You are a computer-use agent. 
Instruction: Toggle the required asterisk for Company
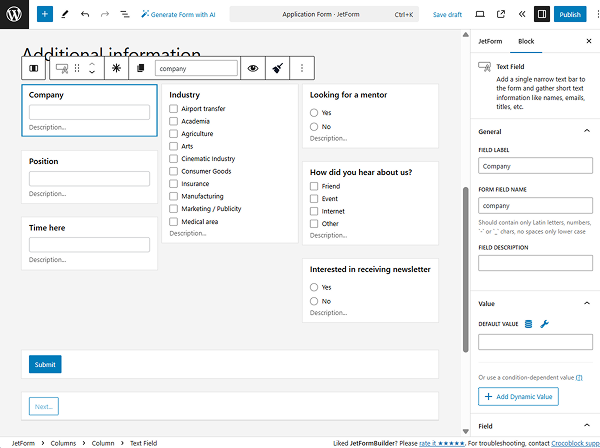116,68
